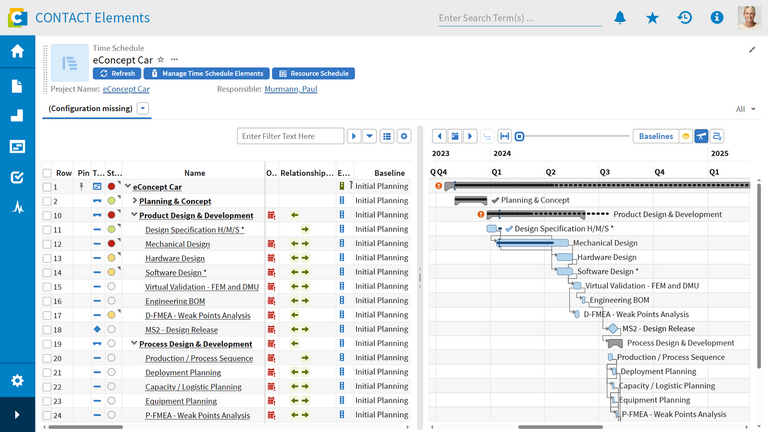768x432 pixels.
Task: Click the Gantt vertical scrollbar
Action: pos(759,275)
